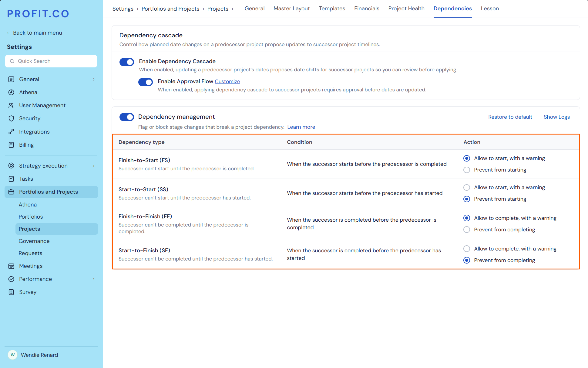This screenshot has height=368, width=588.
Task: Expand the Performance chevron
Action: click(94, 279)
